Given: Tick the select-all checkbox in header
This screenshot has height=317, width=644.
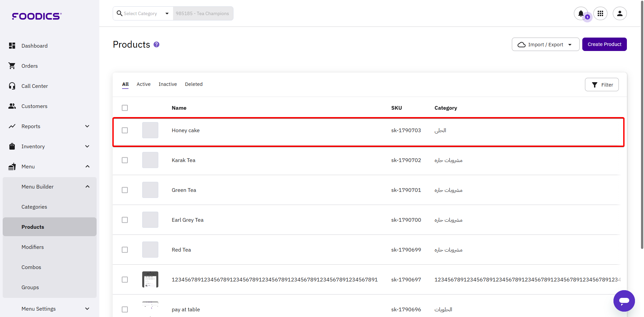Looking at the screenshot, I should (125, 108).
